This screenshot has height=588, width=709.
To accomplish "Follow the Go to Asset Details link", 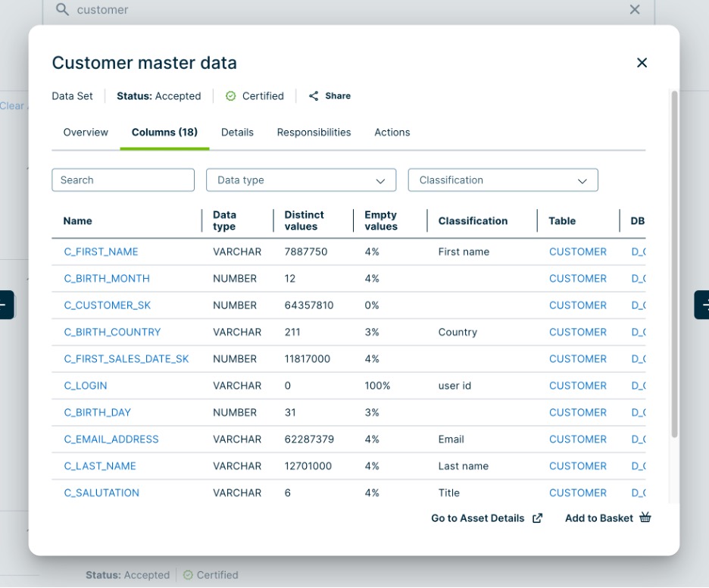I will point(479,518).
